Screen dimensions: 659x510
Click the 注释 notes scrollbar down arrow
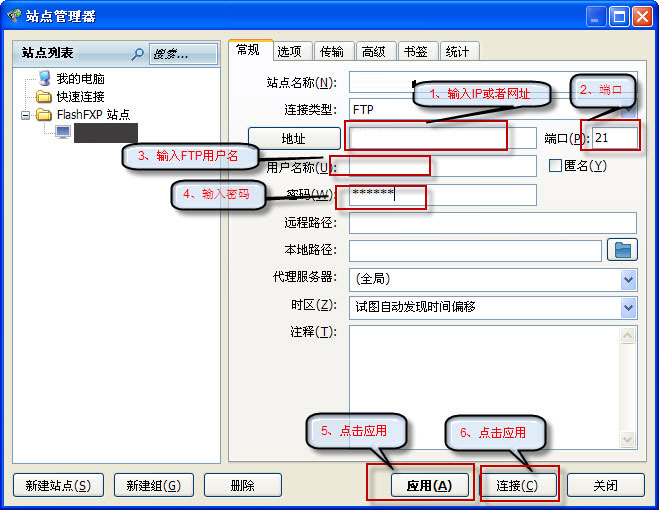(628, 440)
